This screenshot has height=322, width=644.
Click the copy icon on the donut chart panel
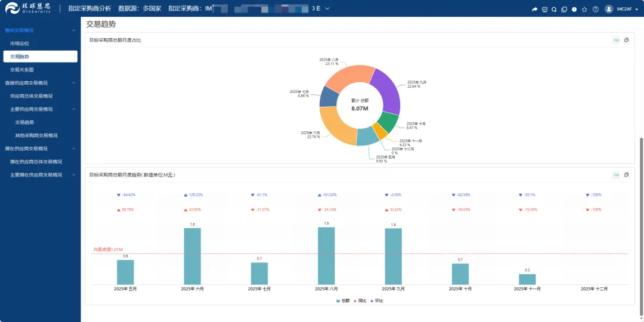click(626, 40)
